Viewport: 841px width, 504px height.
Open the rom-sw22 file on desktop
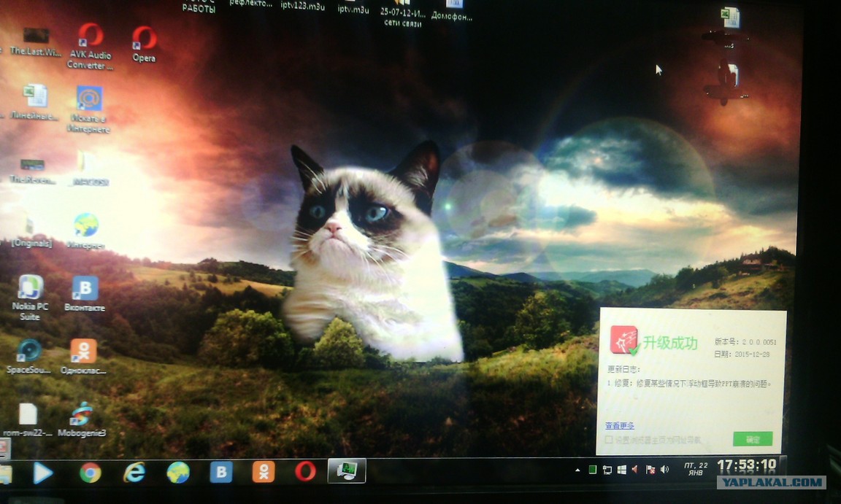tap(28, 420)
